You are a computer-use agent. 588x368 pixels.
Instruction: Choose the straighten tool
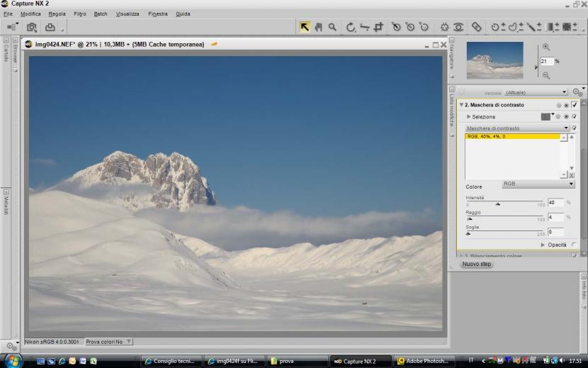(x=364, y=27)
